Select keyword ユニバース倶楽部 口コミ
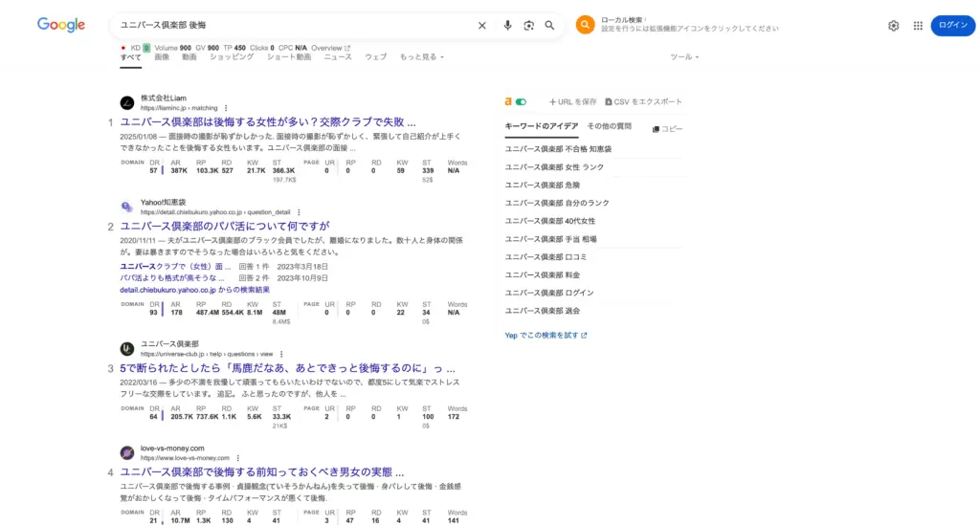 coord(546,256)
